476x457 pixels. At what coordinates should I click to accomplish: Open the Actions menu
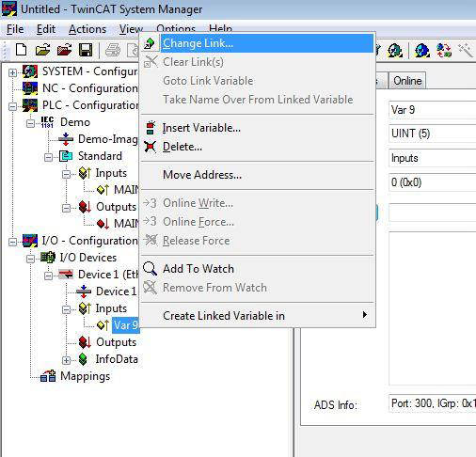[87, 29]
